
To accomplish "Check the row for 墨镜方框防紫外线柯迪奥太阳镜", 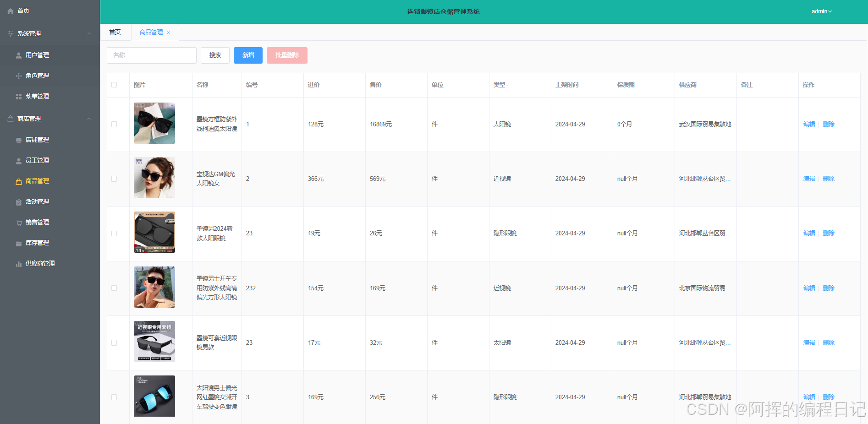I will pyautogui.click(x=114, y=124).
